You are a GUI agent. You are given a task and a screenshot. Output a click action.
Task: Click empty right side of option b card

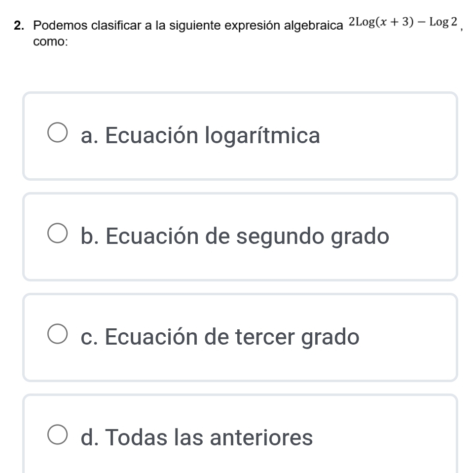pos(424,236)
